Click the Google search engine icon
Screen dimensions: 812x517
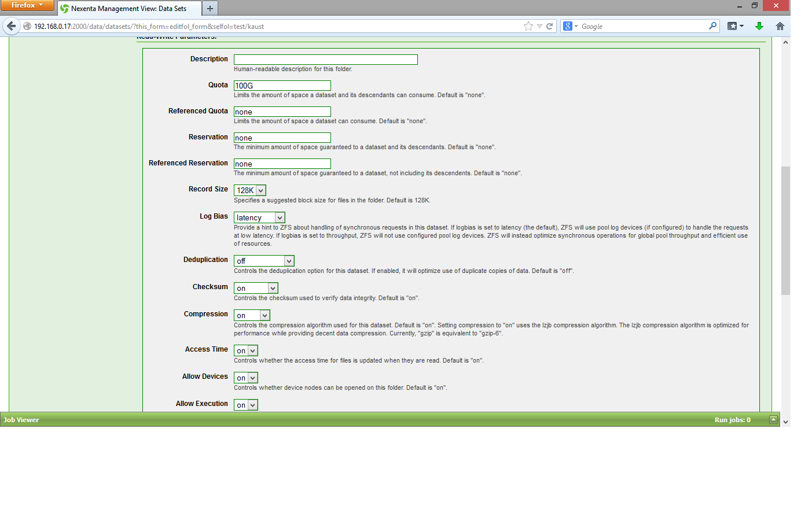click(x=568, y=26)
